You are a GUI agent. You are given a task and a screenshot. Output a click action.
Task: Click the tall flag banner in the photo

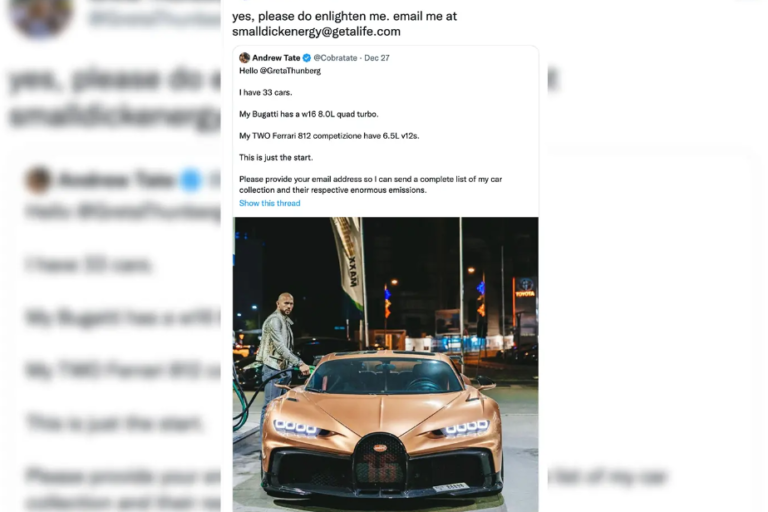[348, 262]
